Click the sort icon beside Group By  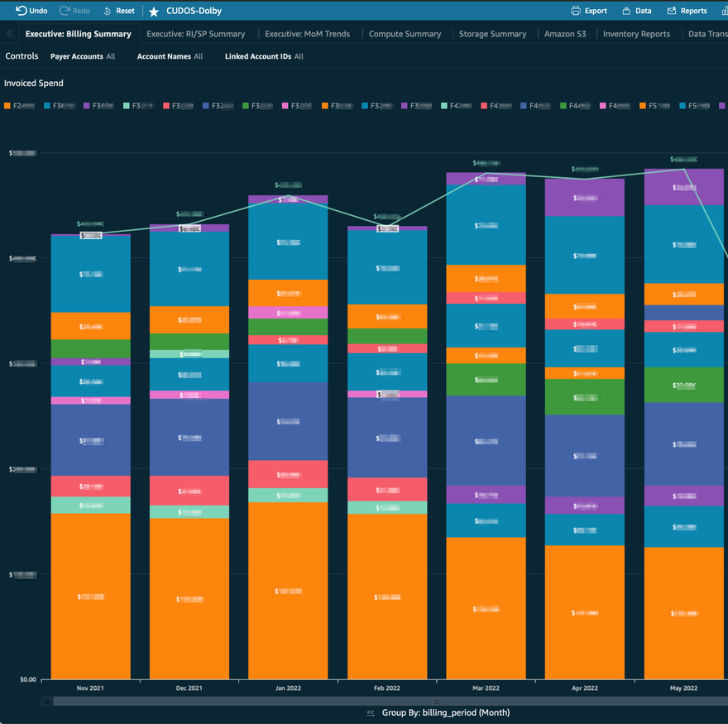(x=370, y=712)
